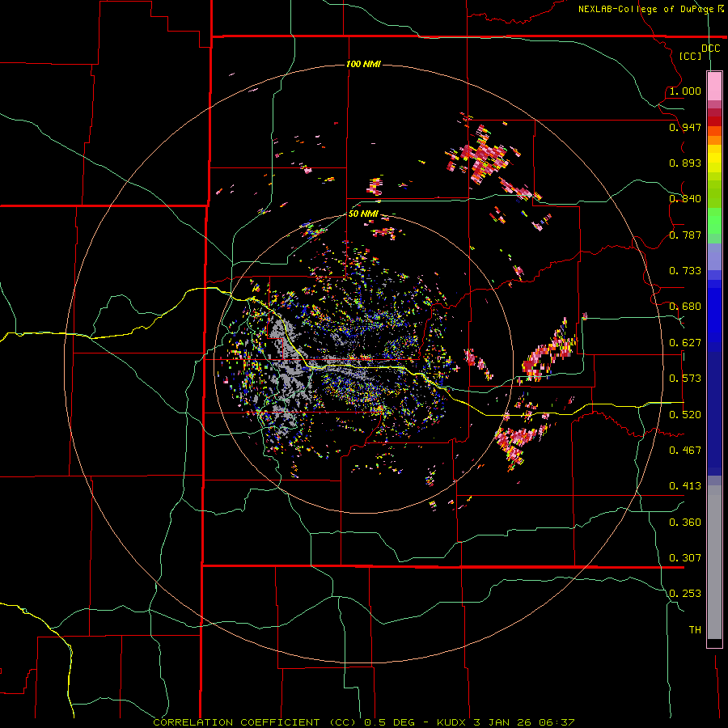
Task: Select the 1.000 scale value
Action: click(685, 91)
